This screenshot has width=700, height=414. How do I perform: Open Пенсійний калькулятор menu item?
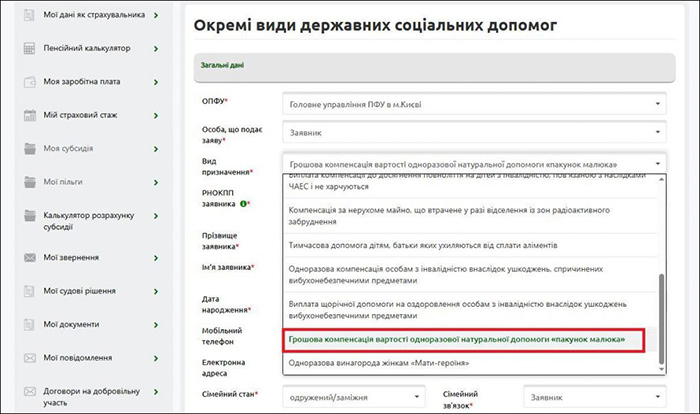[87, 48]
